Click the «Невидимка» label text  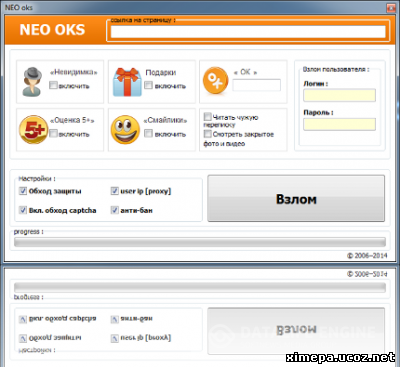pos(74,72)
